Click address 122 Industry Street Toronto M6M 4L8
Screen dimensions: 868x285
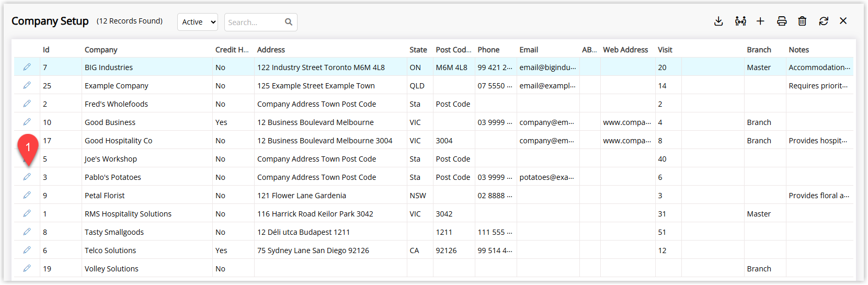tap(321, 67)
